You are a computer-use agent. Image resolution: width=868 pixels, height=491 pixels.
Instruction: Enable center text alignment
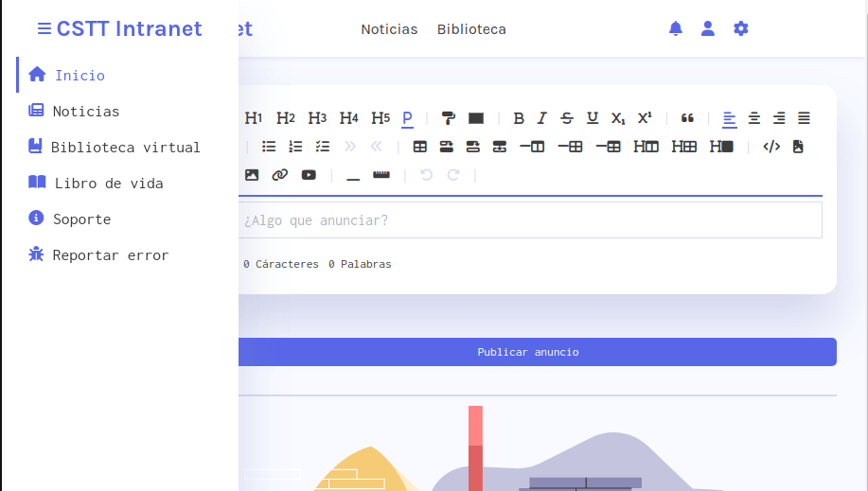click(x=754, y=118)
